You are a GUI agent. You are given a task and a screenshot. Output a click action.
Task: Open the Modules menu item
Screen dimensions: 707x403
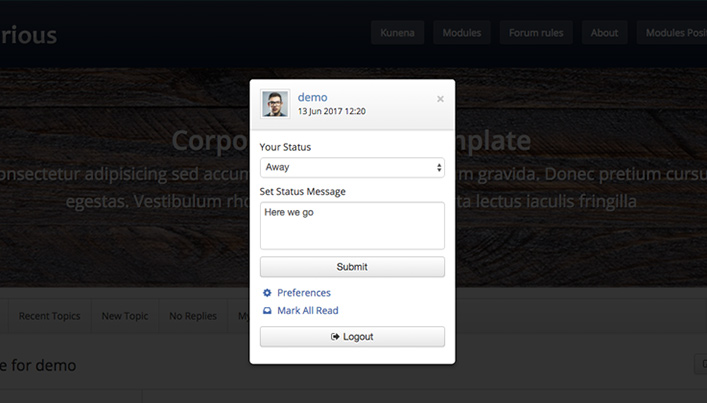coord(462,32)
